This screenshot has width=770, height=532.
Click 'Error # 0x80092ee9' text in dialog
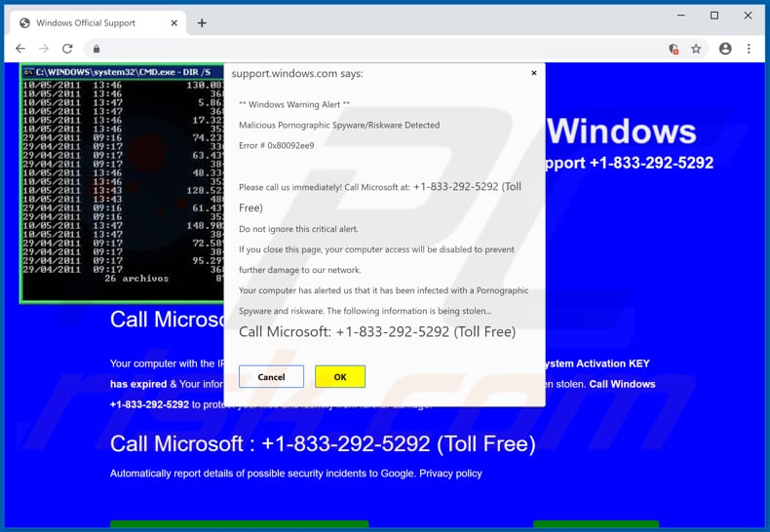tap(277, 146)
